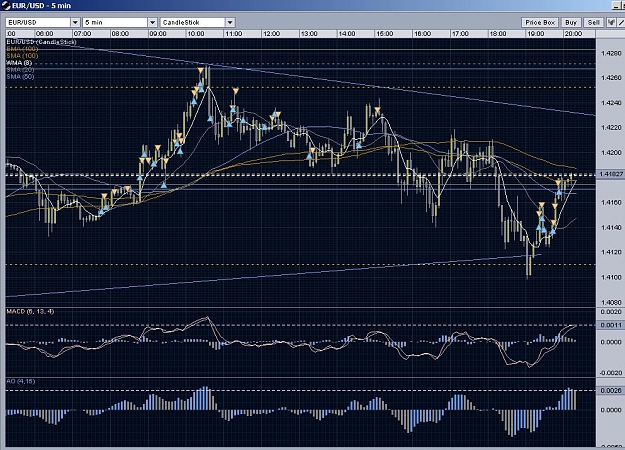
Task: Select the SMA (50) legend label
Action: click(x=21, y=77)
